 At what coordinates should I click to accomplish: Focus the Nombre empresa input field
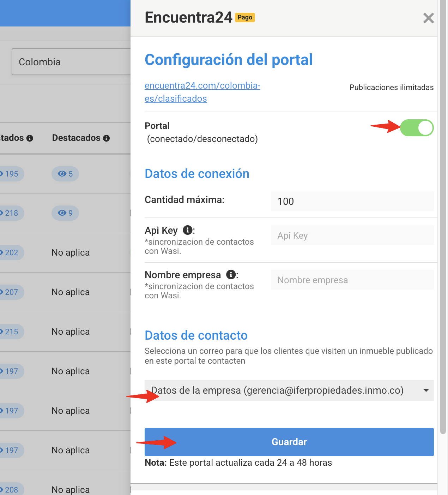[x=352, y=280]
